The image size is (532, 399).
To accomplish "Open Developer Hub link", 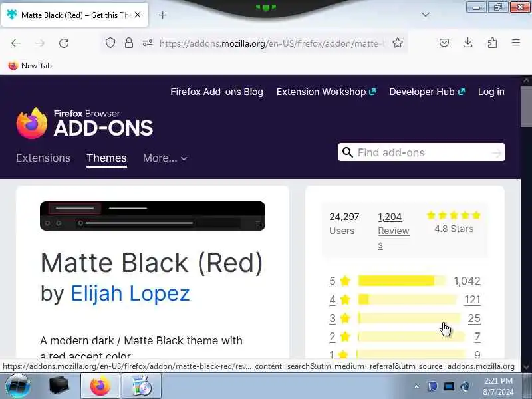I will (x=427, y=92).
